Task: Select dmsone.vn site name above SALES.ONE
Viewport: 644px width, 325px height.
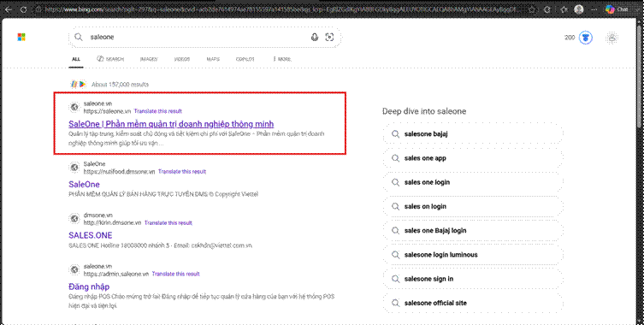Action: tap(97, 216)
